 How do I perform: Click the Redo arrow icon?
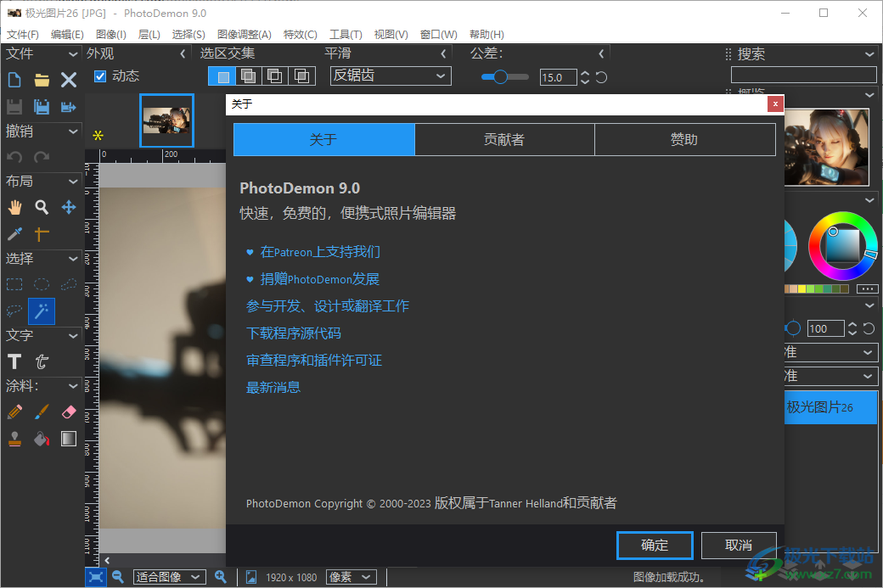(x=42, y=157)
